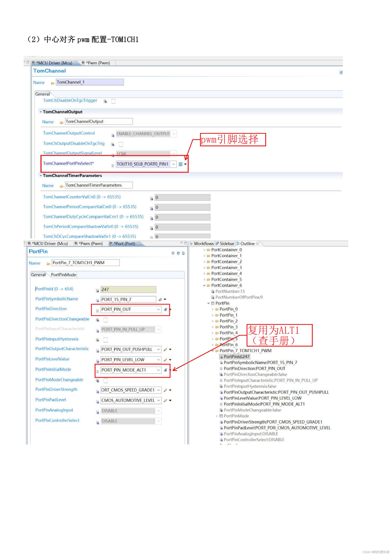Toggle PortPinInputHysteresis checkbox

(106, 340)
